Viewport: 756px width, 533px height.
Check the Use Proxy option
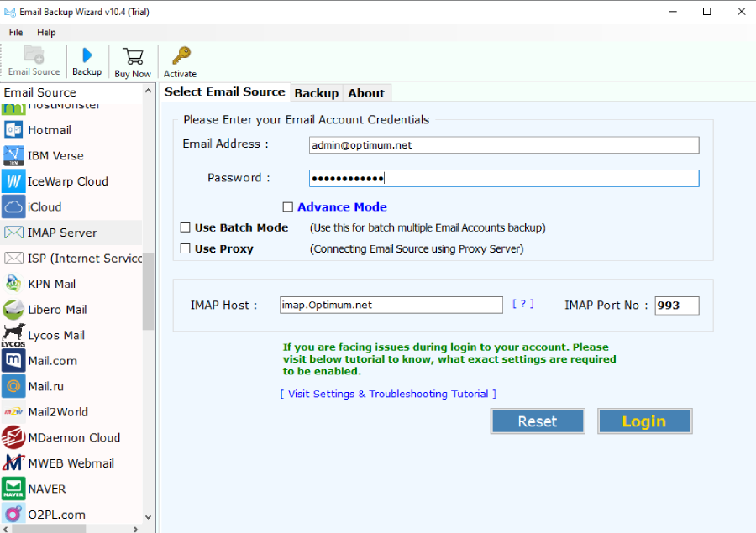point(186,249)
